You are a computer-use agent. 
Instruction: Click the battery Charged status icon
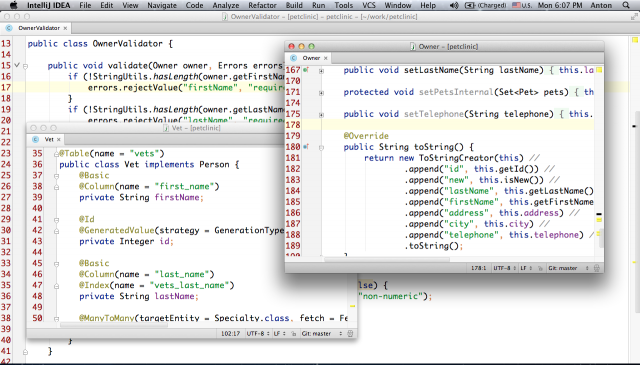[x=486, y=5]
